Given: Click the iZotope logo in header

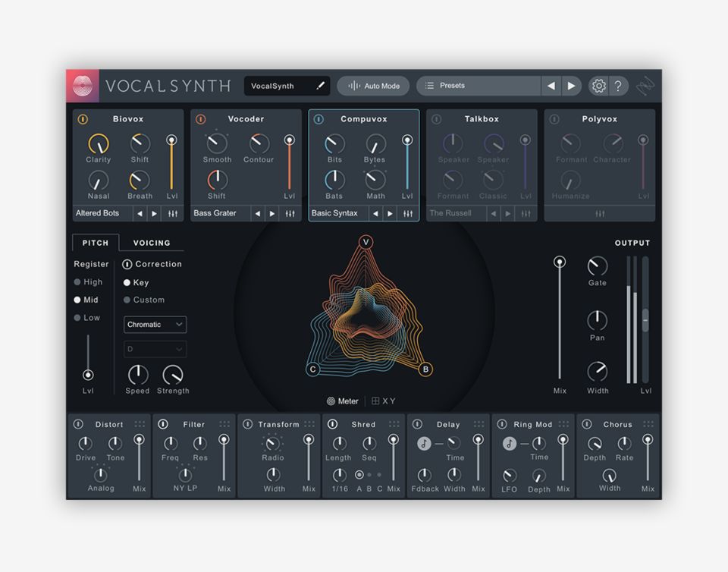Looking at the screenshot, I should 83,86.
